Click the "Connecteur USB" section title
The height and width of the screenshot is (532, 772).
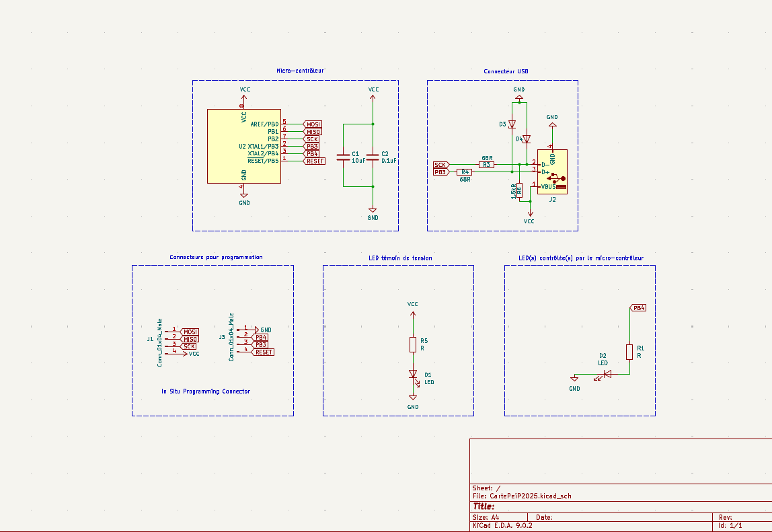click(506, 71)
